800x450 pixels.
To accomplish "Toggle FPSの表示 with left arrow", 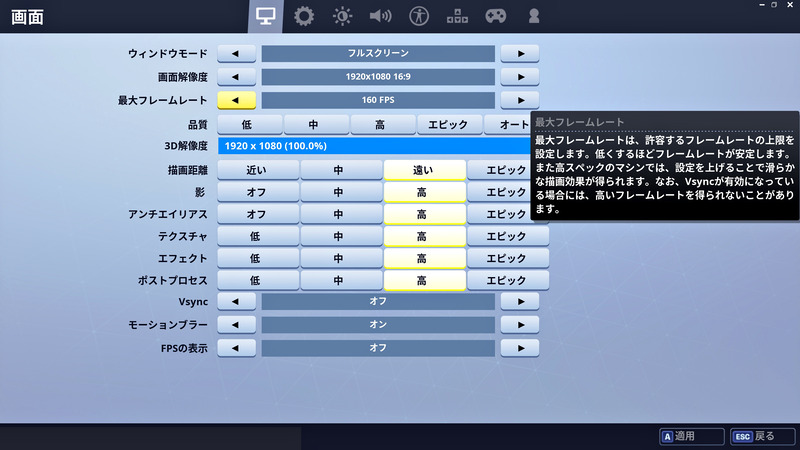I will 236,348.
